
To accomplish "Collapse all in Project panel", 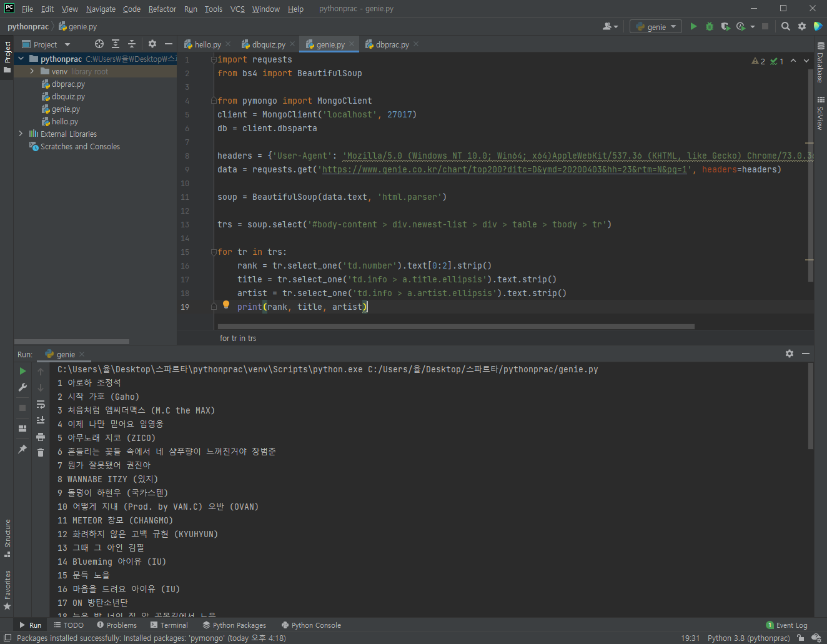I will 132,44.
